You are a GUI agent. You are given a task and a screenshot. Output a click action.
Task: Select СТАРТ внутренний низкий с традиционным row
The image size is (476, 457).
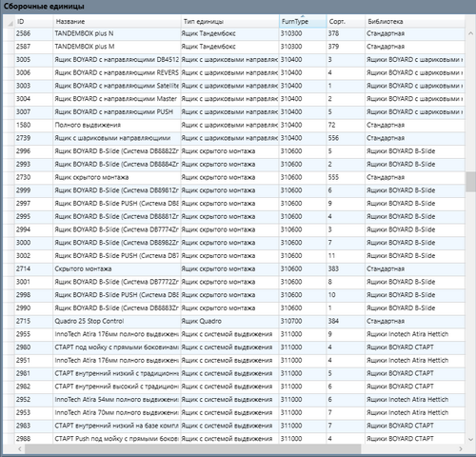point(234,373)
